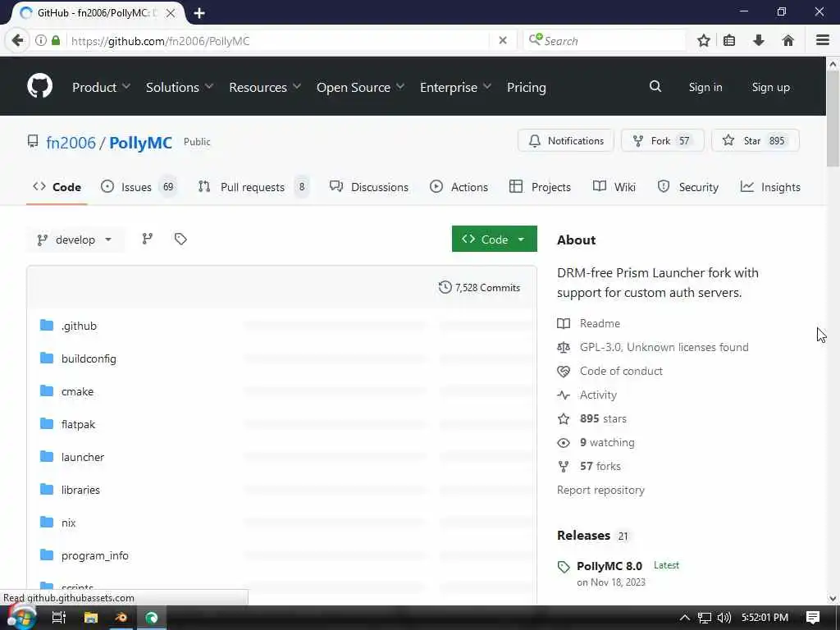The image size is (840, 630).
Task: Open the flatpak folder
Action: [78, 424]
